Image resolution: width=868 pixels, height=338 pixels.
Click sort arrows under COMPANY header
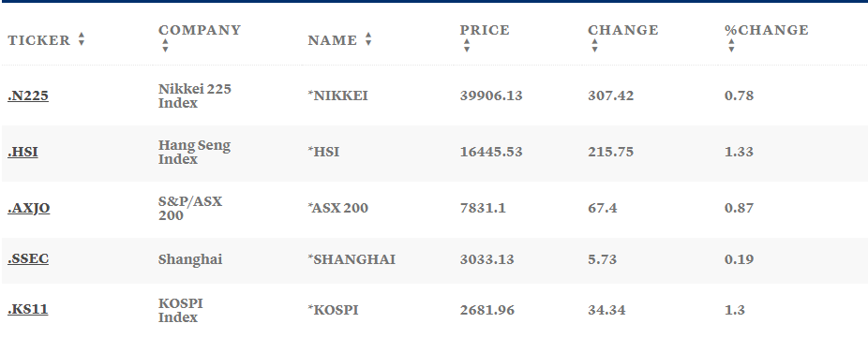[x=165, y=46]
